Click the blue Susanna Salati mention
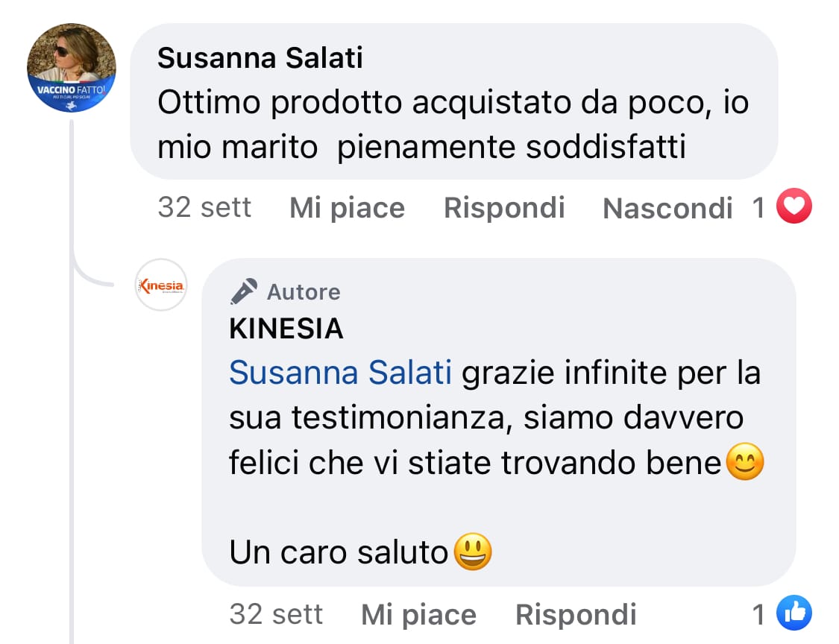839x644 pixels. 340,373
